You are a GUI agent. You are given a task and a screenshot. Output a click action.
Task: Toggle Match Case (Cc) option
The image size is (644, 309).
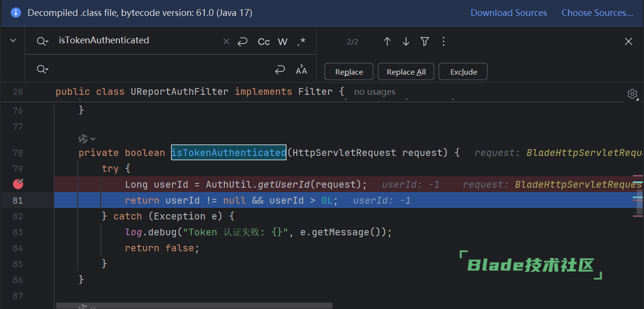click(263, 42)
